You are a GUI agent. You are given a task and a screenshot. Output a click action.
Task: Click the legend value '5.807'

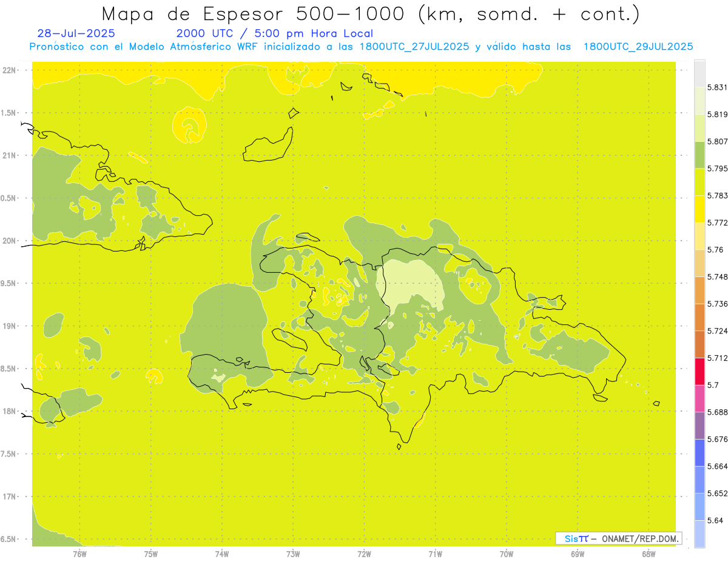717,141
